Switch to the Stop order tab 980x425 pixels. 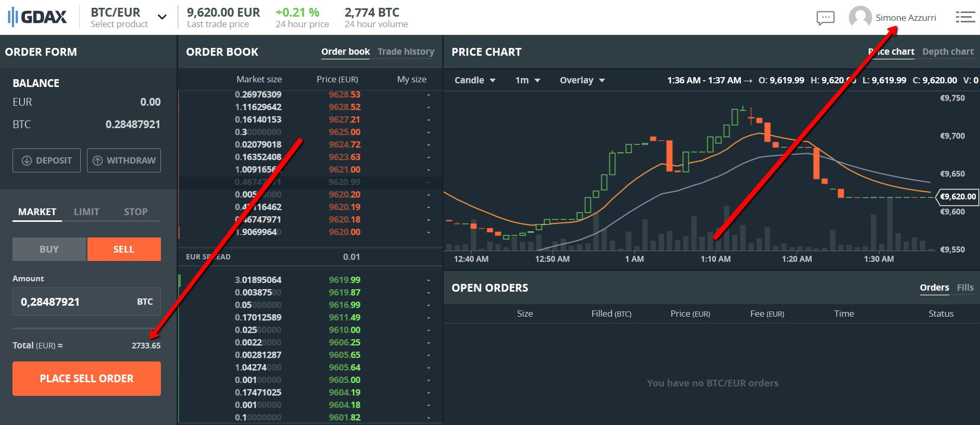[x=135, y=212]
